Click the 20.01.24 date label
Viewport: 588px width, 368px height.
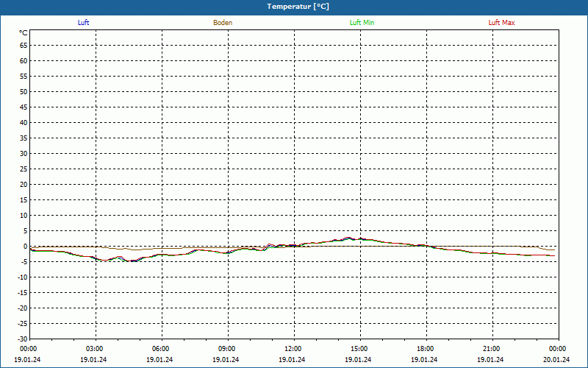pos(556,360)
